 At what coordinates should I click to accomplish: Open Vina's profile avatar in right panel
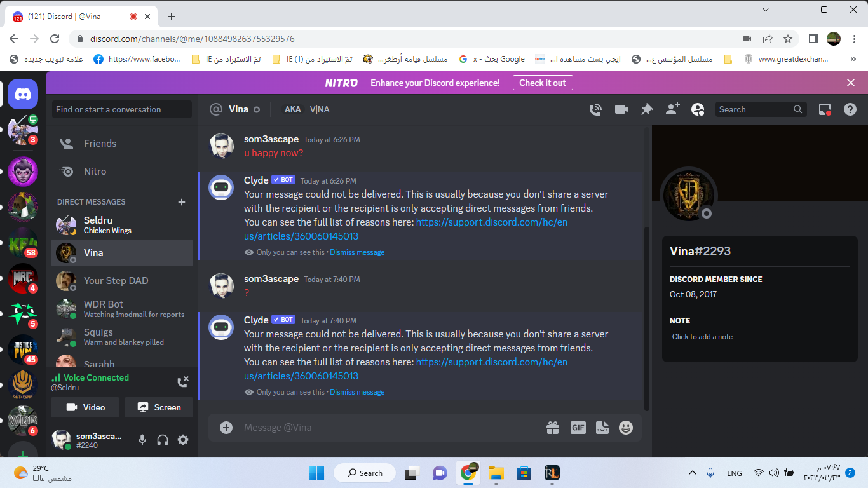[x=689, y=195]
